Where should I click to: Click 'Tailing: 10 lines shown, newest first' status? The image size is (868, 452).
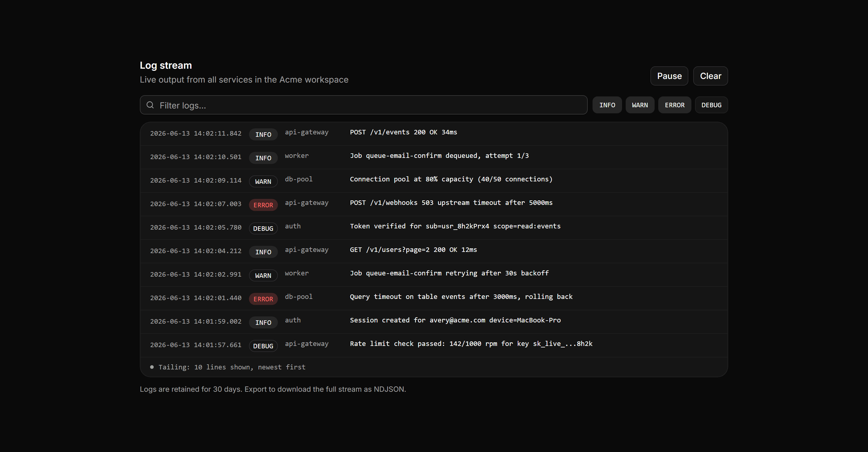(232, 367)
